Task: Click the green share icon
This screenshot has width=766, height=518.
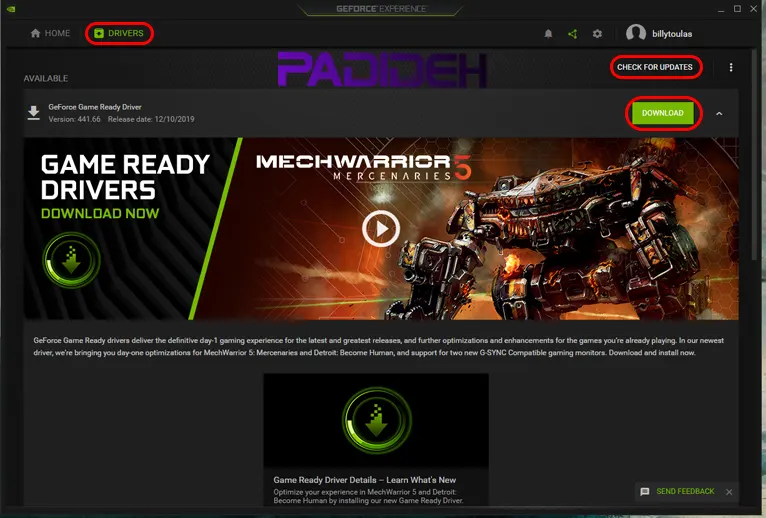Action: (573, 34)
